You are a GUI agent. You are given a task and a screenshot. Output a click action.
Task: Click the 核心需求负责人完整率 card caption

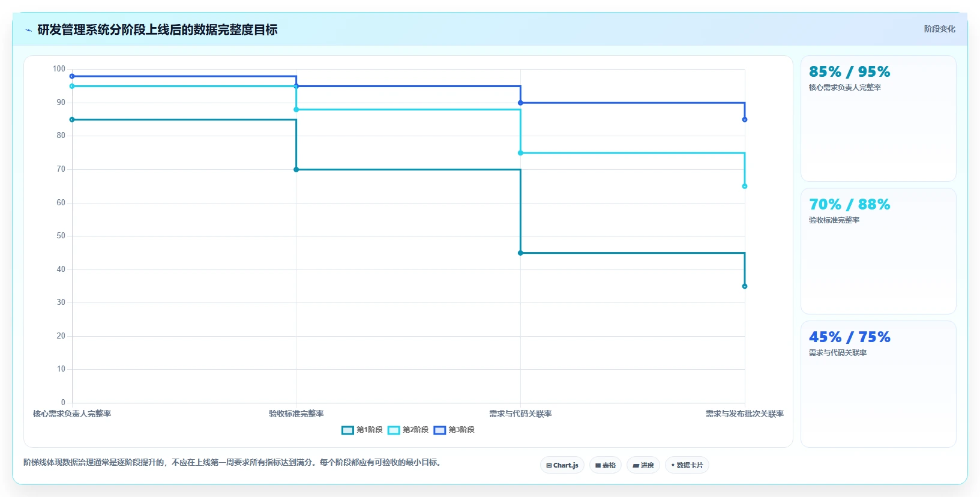[x=845, y=88]
